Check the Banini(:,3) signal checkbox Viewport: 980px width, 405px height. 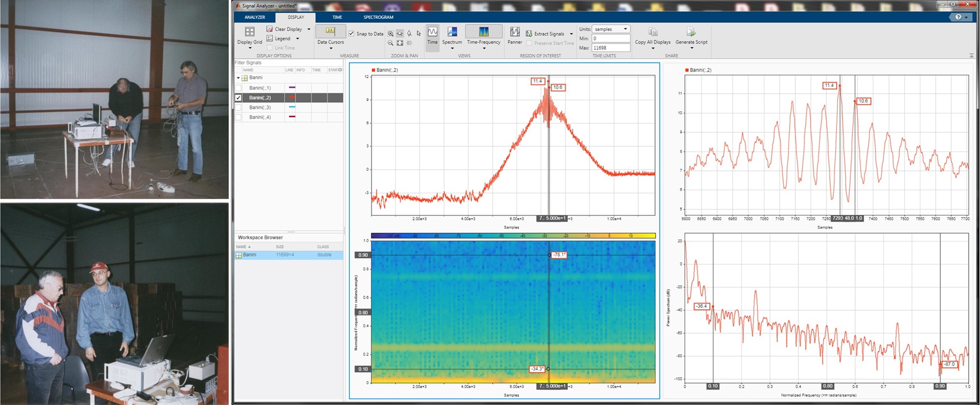[238, 108]
